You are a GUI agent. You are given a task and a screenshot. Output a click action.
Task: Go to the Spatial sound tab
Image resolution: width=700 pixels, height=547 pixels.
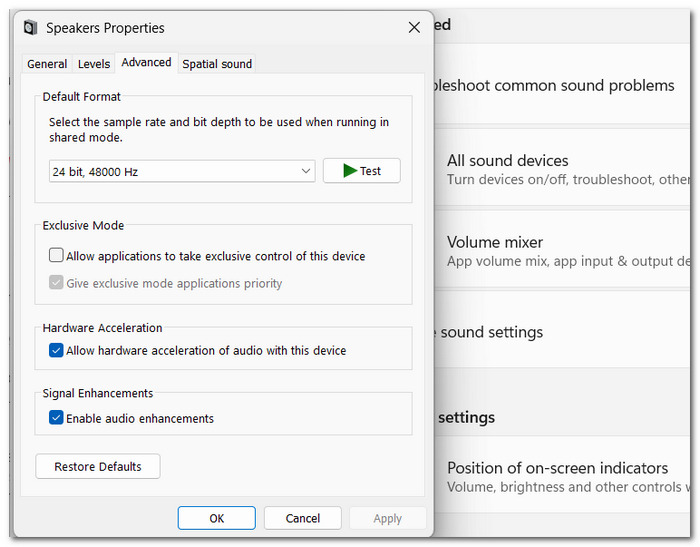click(217, 64)
